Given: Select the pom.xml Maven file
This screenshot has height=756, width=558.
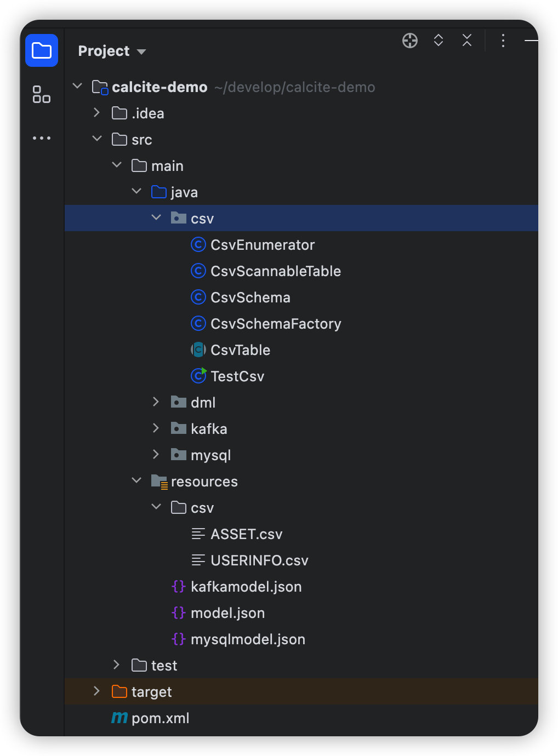Looking at the screenshot, I should pos(160,718).
